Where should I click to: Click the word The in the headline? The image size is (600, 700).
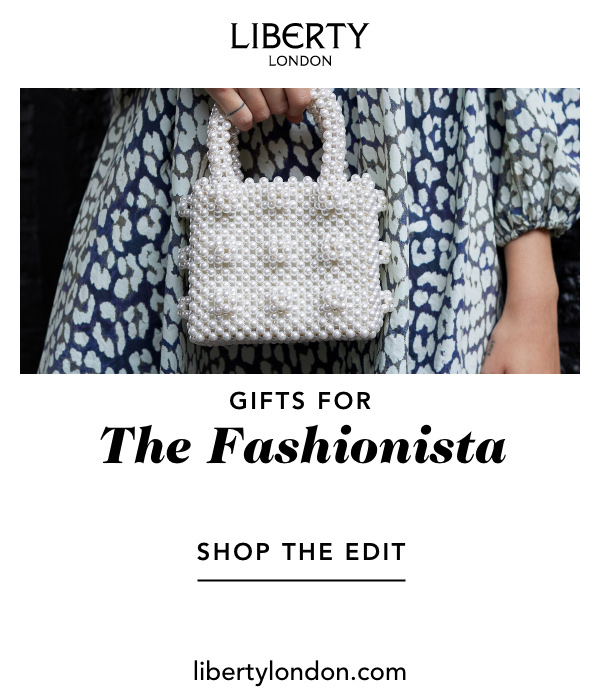click(146, 445)
